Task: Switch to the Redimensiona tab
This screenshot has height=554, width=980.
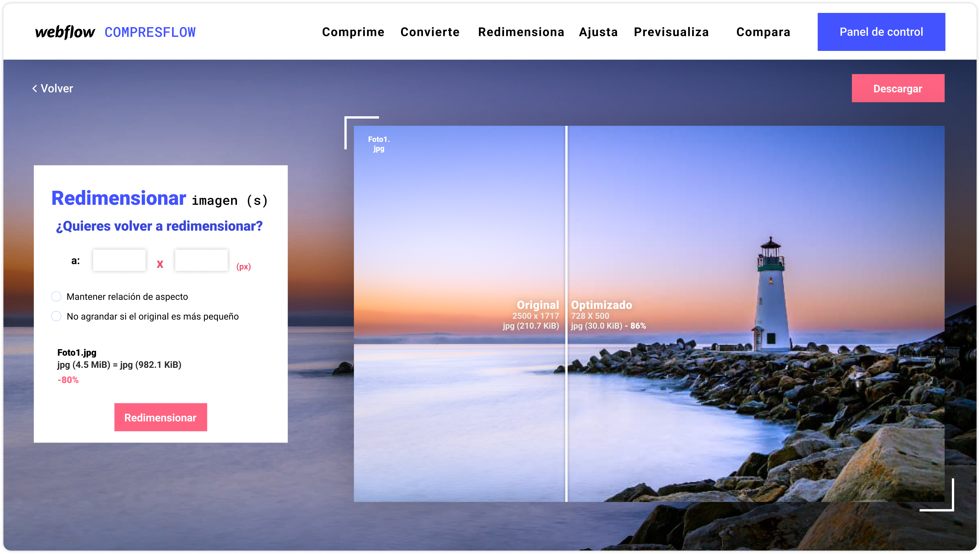Action: pyautogui.click(x=521, y=32)
